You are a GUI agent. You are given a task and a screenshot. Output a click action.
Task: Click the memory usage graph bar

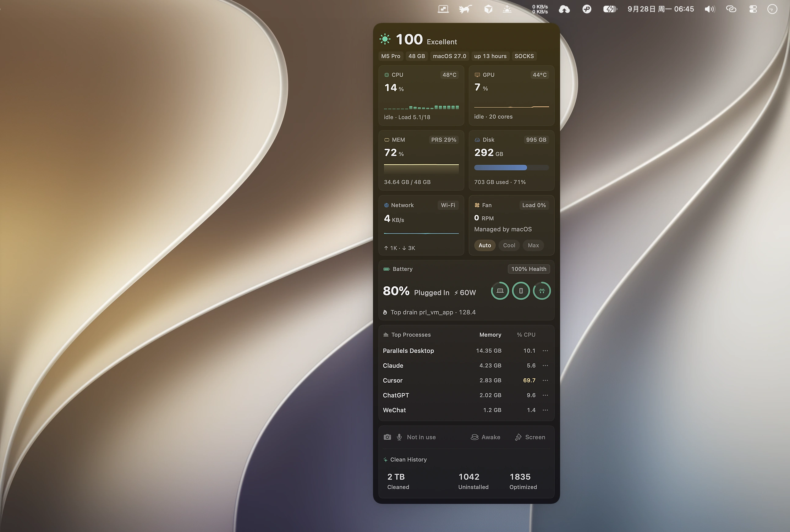[421, 169]
